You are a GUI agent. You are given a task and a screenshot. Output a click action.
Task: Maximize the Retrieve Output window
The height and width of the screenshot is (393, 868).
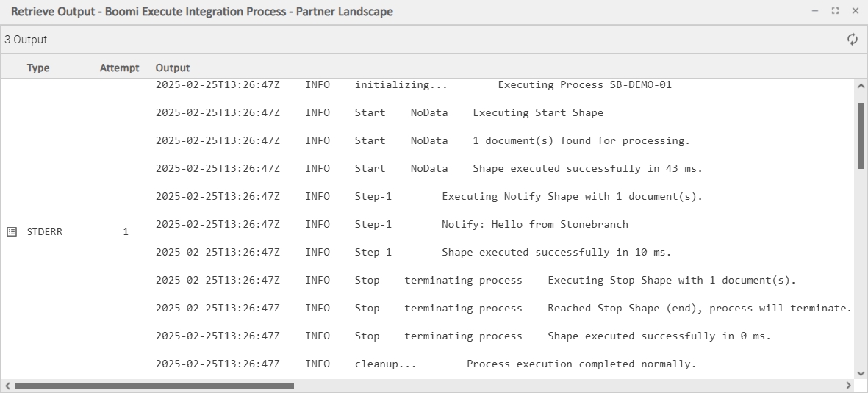[835, 11]
